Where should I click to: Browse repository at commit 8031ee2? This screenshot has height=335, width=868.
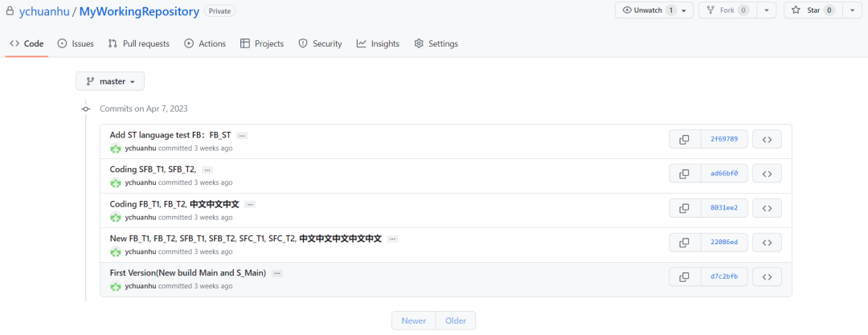point(767,208)
